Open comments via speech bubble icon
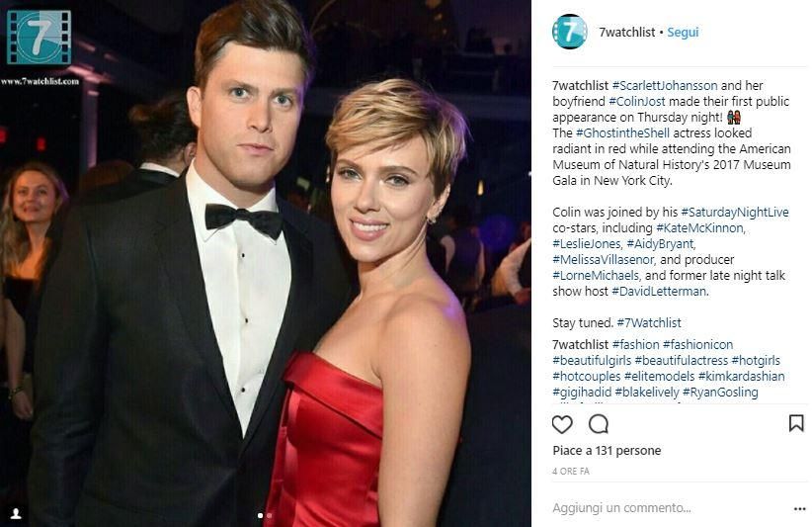Screen dimensions: 812x527 click(x=598, y=424)
